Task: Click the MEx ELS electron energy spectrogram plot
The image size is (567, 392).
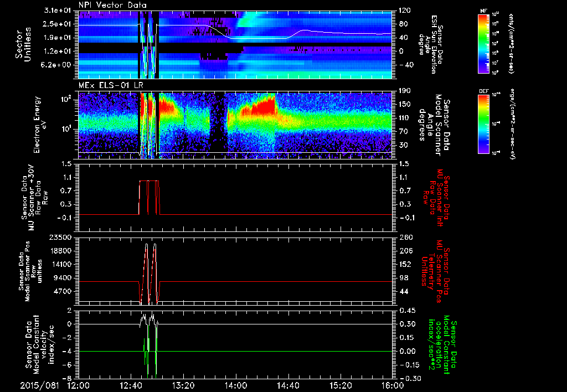Action: pos(235,125)
